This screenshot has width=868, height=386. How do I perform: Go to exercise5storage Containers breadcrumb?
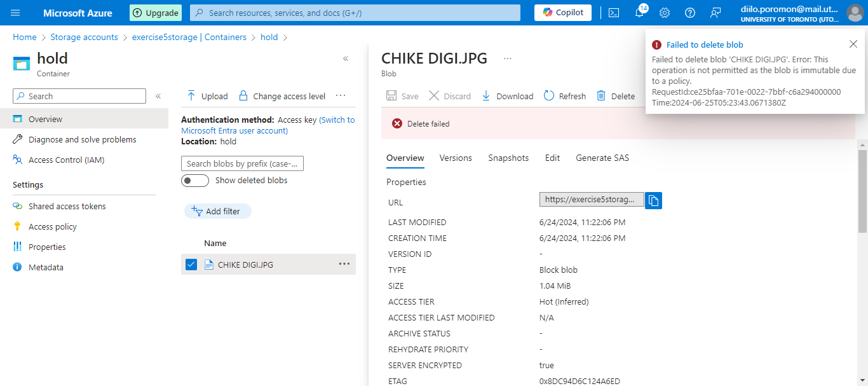(189, 37)
